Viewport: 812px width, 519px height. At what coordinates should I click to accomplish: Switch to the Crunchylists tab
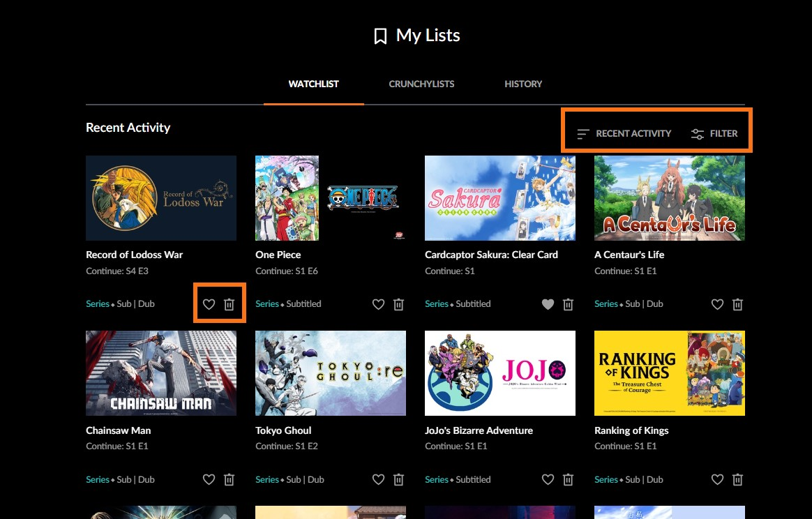(x=421, y=84)
